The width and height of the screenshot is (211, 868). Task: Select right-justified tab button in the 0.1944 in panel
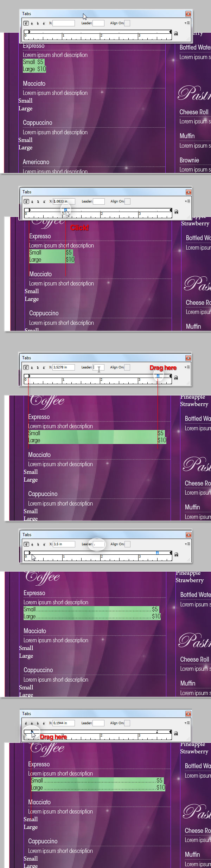click(x=38, y=723)
